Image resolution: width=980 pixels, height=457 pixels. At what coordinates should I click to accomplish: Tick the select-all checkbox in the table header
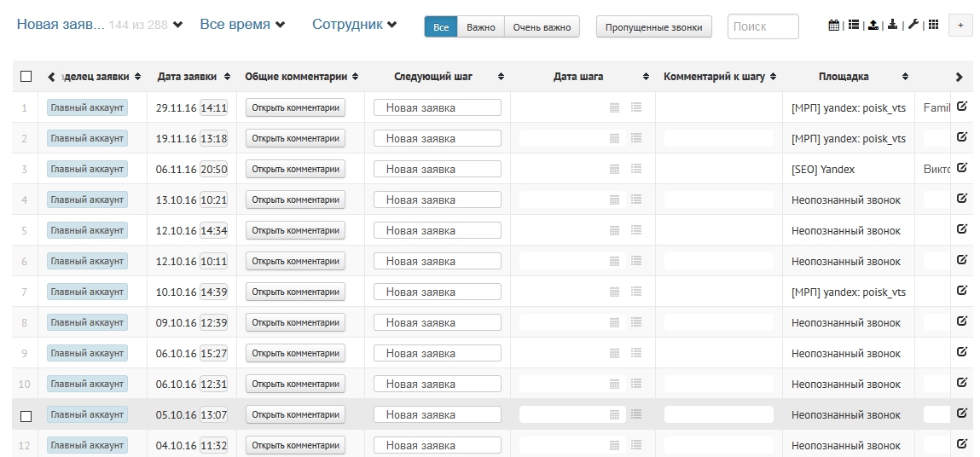pyautogui.click(x=26, y=77)
